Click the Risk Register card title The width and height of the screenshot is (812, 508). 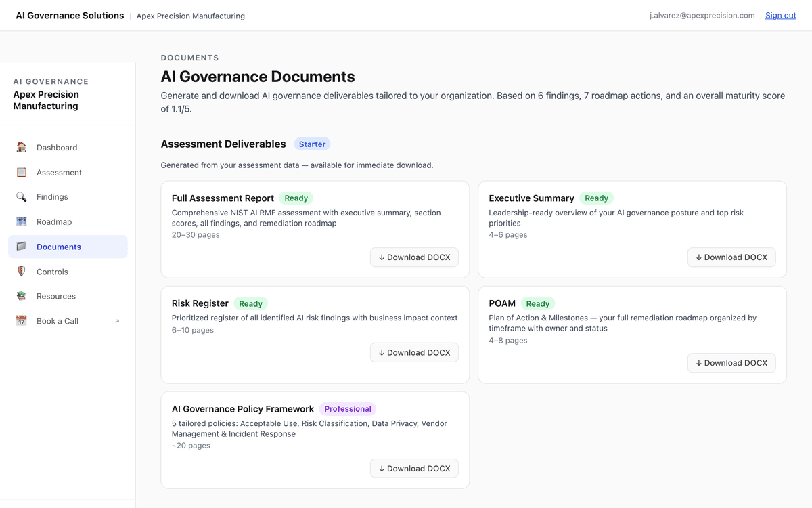click(x=200, y=303)
